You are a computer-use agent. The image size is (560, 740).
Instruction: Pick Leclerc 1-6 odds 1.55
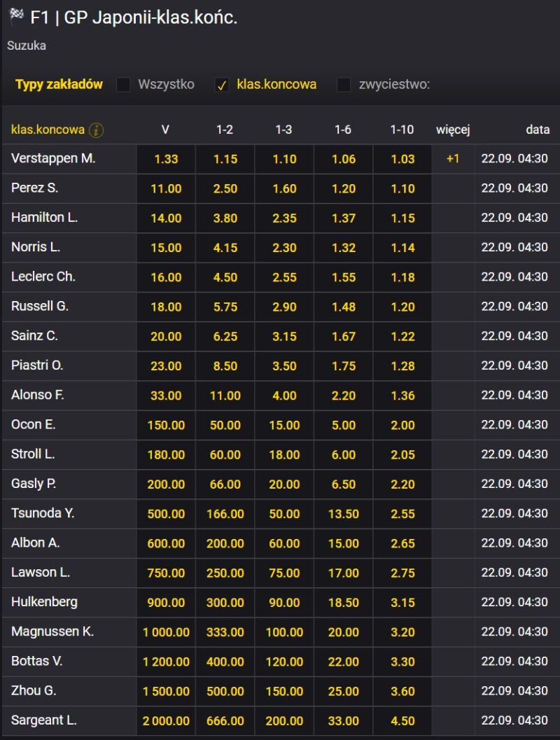(x=344, y=277)
